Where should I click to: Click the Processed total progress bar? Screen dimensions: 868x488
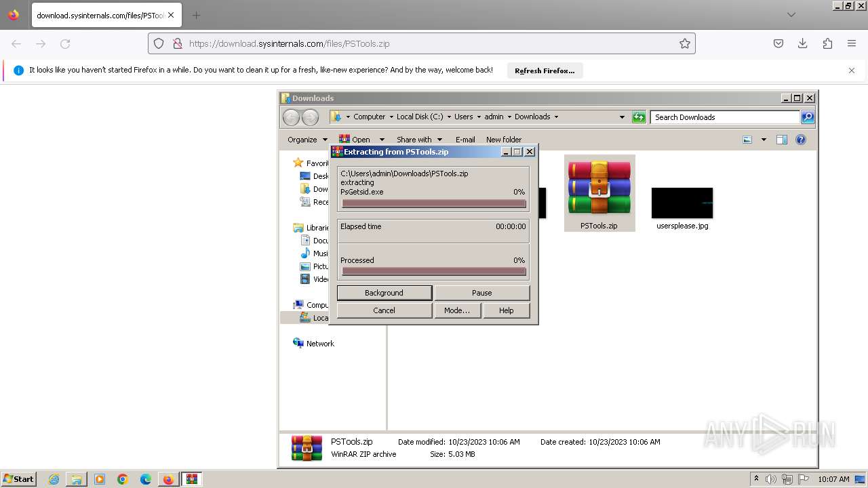(x=434, y=271)
